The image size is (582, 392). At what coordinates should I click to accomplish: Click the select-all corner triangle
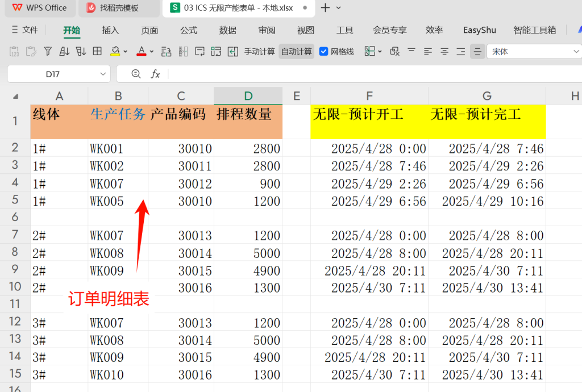[x=15, y=97]
